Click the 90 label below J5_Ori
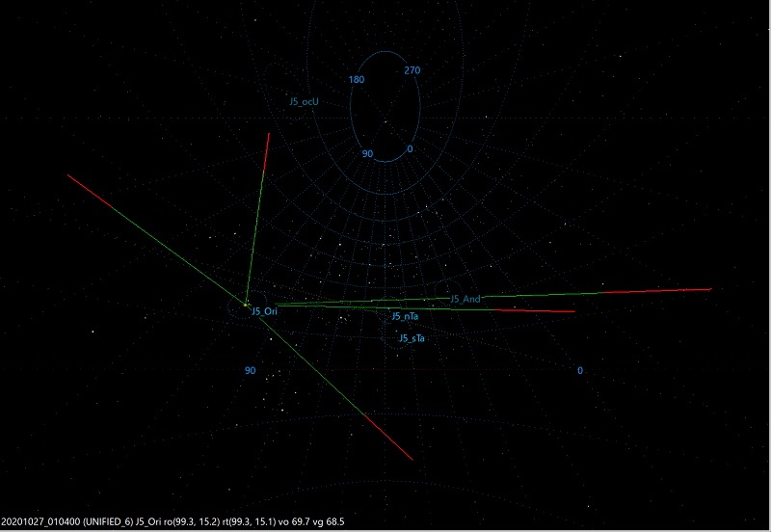Viewport: 771px width, 532px height. 250,370
